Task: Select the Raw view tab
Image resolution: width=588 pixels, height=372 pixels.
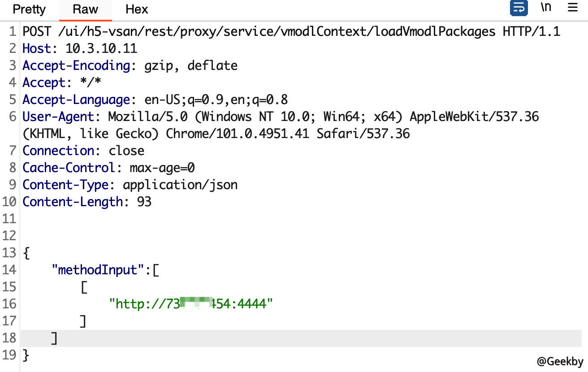Action: [85, 9]
